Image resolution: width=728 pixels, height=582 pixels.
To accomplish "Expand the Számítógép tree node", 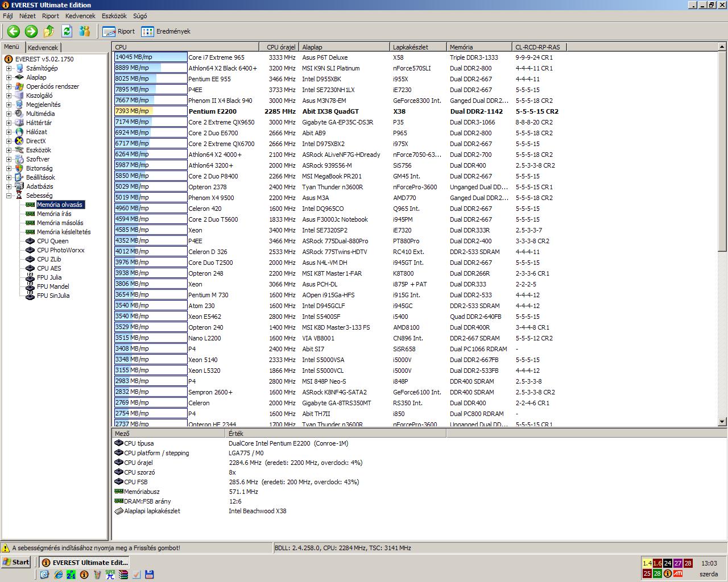I will (9, 68).
